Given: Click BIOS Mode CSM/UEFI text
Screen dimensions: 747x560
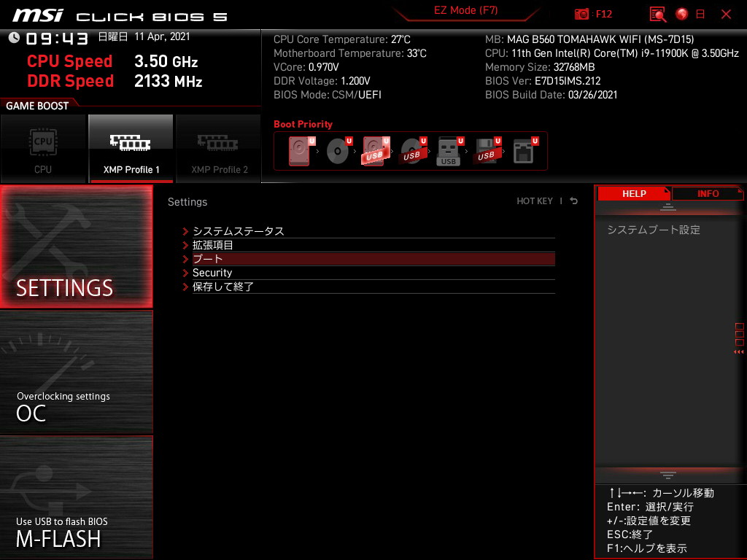Looking at the screenshot, I should pyautogui.click(x=328, y=95).
